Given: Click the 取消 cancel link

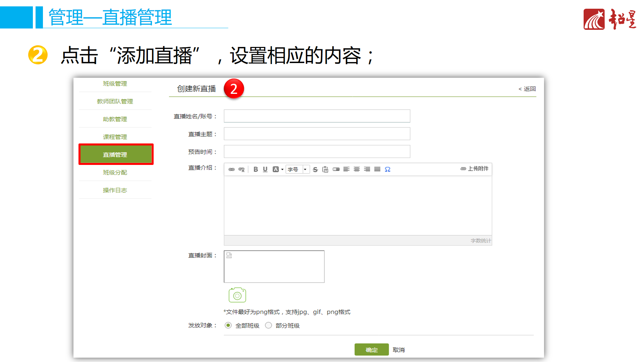Looking at the screenshot, I should (398, 350).
